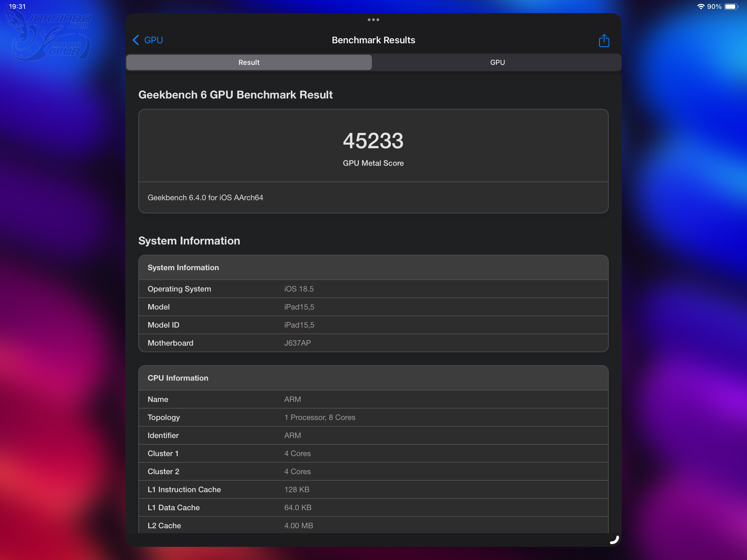Tap the Model ID row label
The image size is (747, 560).
[163, 325]
